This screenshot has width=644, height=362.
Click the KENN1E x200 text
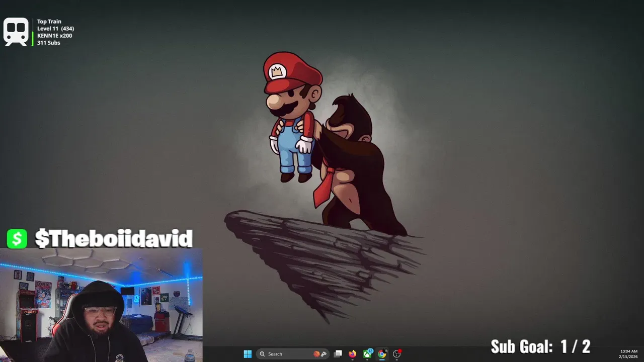[x=54, y=36]
